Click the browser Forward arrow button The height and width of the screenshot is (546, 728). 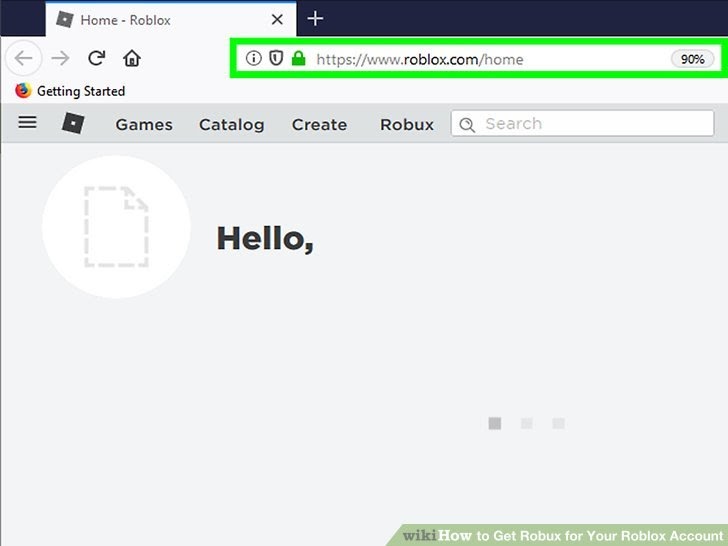[x=60, y=58]
